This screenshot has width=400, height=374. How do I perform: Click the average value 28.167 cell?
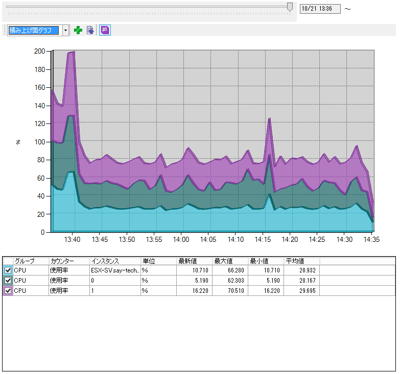[302, 281]
